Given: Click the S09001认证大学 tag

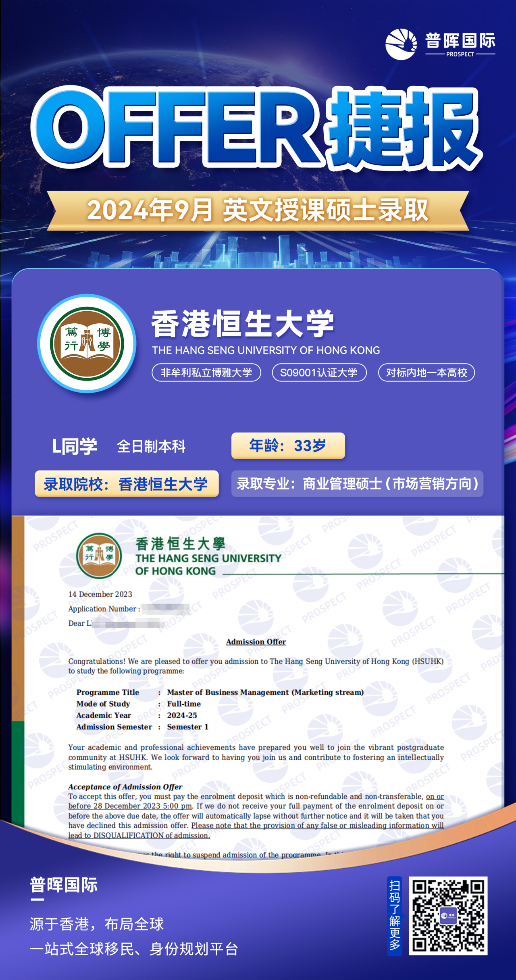Looking at the screenshot, I should tap(319, 372).
